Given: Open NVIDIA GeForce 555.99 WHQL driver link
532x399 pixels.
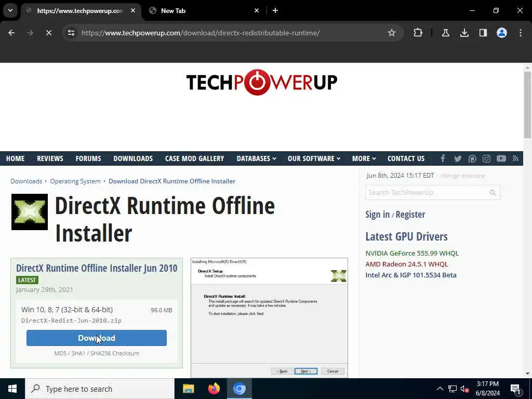Looking at the screenshot, I should click(x=412, y=253).
